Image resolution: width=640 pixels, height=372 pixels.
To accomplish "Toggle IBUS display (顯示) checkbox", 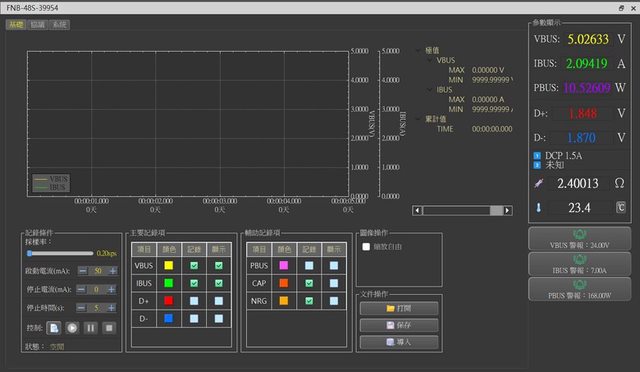I will pyautogui.click(x=219, y=283).
